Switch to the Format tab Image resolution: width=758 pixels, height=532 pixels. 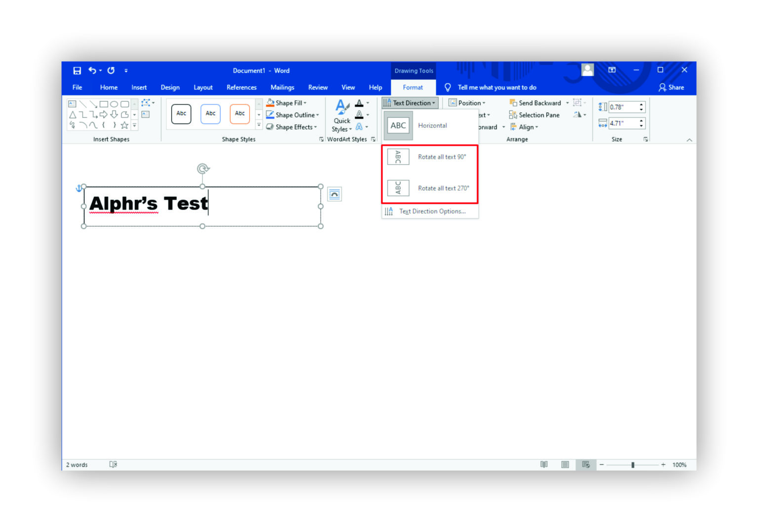[x=413, y=87]
